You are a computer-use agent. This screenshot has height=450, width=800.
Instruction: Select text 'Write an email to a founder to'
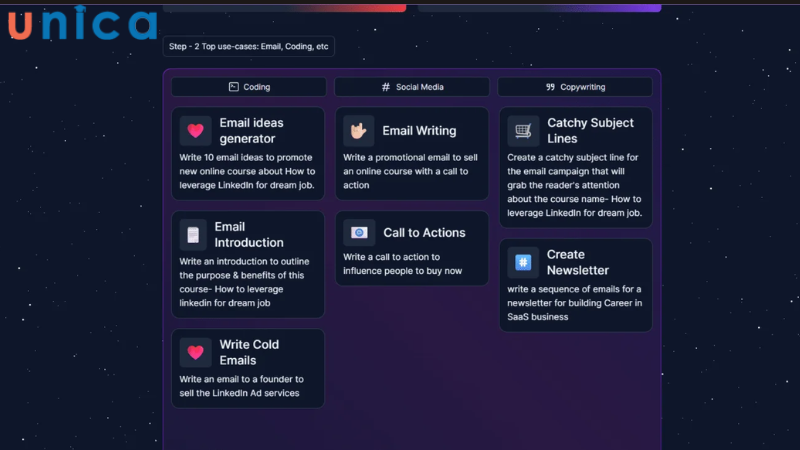point(241,380)
